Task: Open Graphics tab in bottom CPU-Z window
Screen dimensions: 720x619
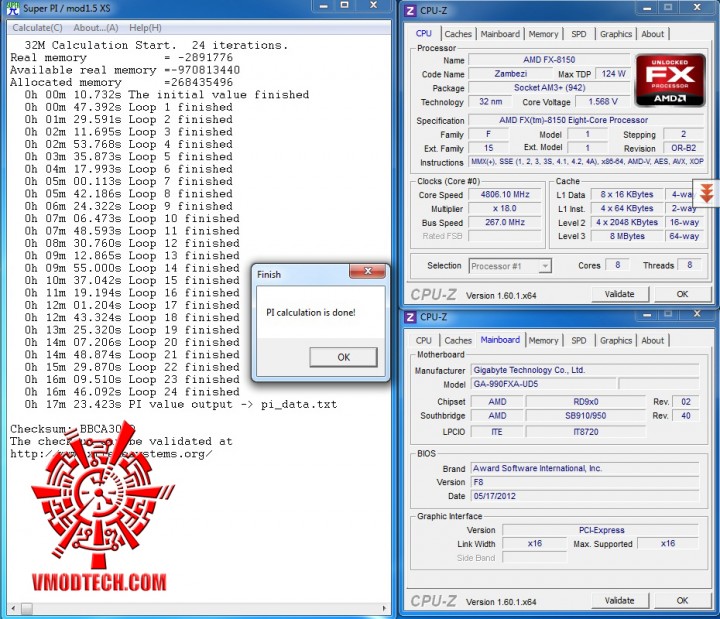Action: pyautogui.click(x=616, y=341)
